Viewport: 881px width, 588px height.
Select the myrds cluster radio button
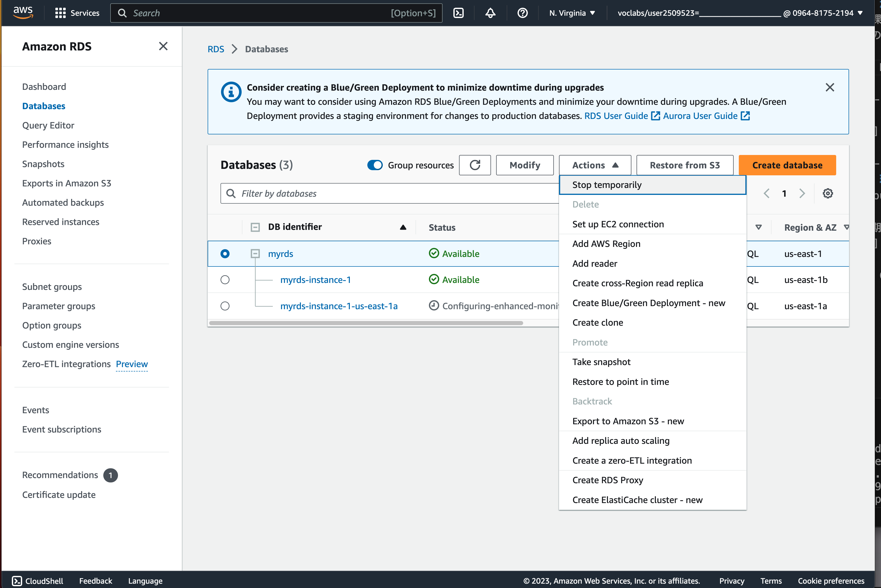click(x=225, y=254)
